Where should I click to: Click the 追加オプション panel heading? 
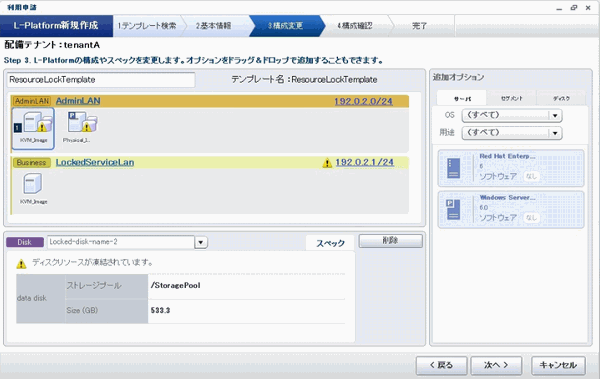458,77
